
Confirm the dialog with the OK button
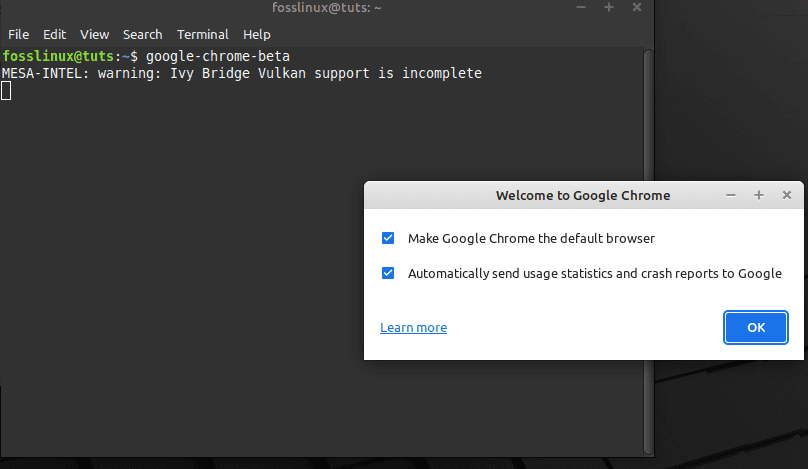pos(755,327)
